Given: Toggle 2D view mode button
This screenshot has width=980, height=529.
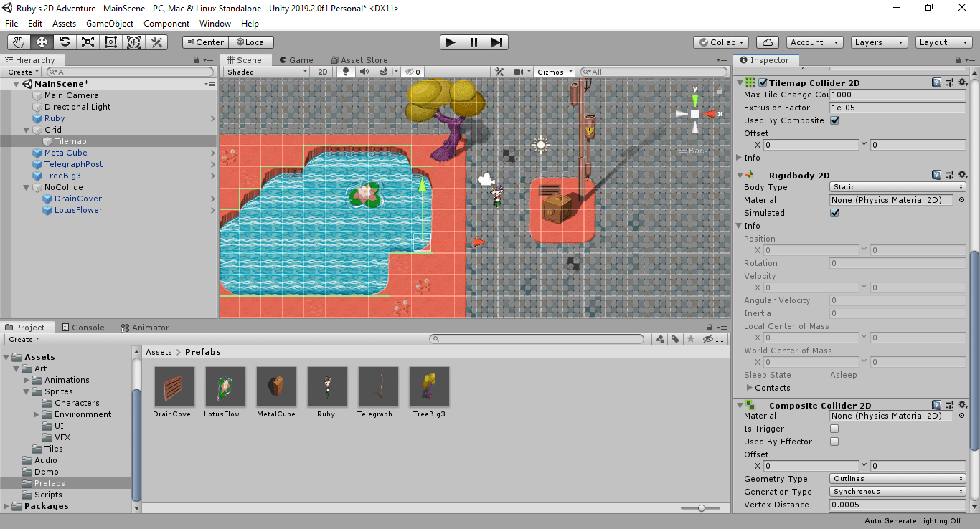Looking at the screenshot, I should click(323, 72).
